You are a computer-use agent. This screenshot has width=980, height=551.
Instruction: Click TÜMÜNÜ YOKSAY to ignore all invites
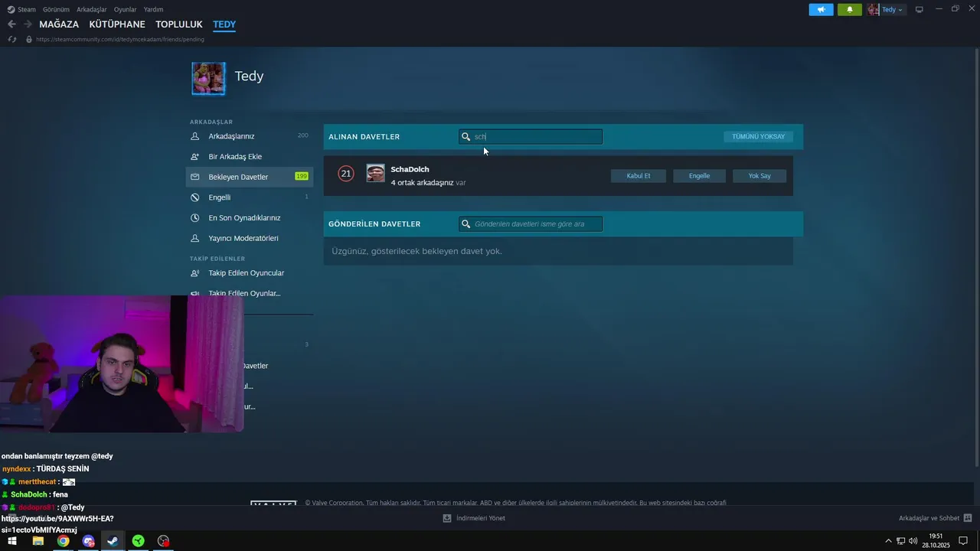click(758, 137)
